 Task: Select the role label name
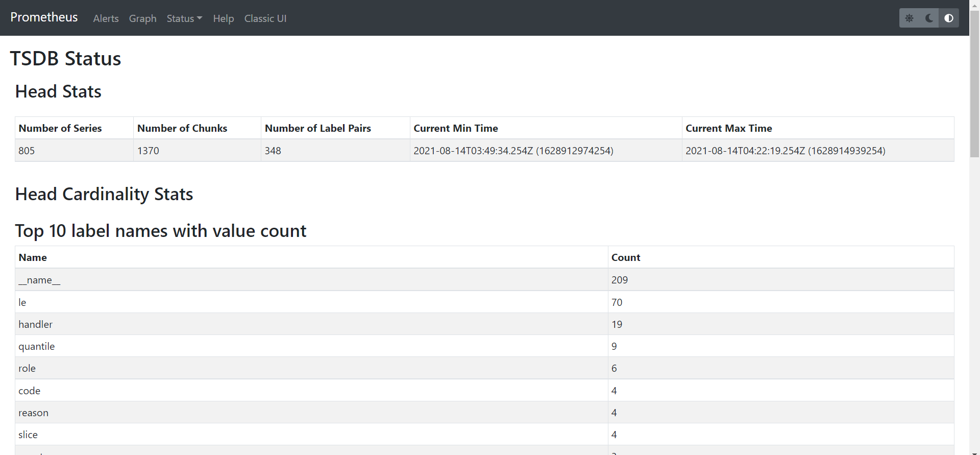pyautogui.click(x=27, y=368)
